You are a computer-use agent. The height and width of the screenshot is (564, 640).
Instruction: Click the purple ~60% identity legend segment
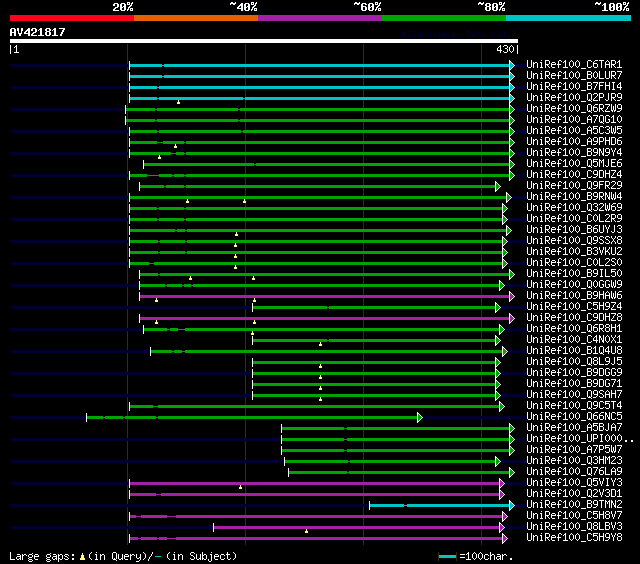[x=320, y=18]
